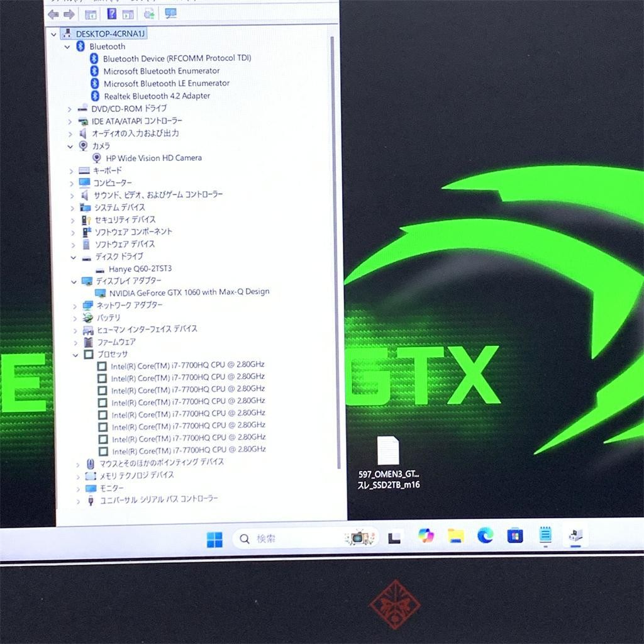
Task: Open File Explorer from the taskbar
Action: point(456,536)
